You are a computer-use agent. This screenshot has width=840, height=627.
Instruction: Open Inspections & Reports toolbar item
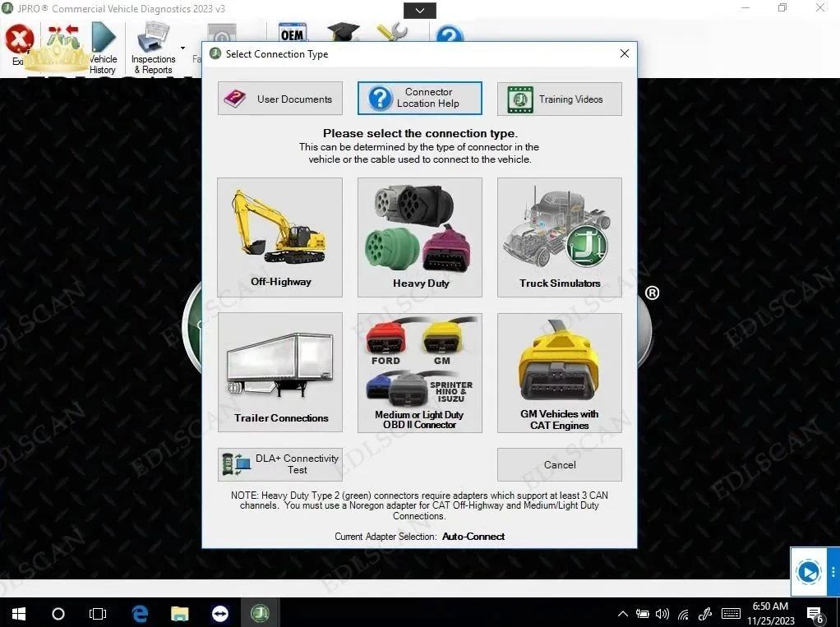[x=153, y=49]
